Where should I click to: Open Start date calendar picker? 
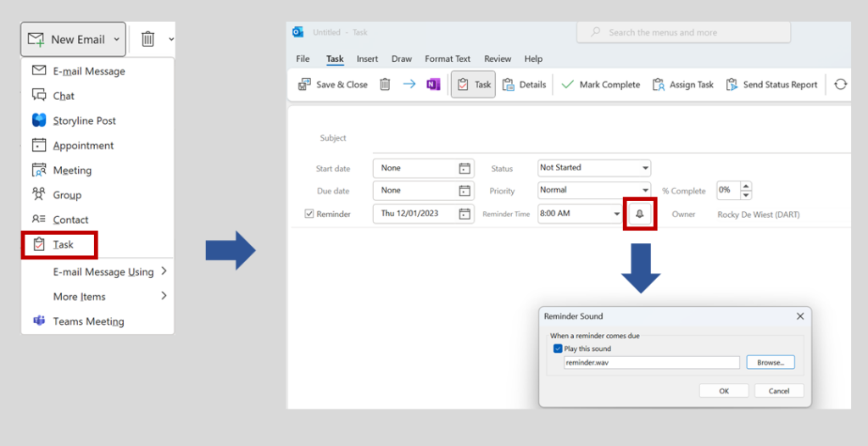coord(465,169)
